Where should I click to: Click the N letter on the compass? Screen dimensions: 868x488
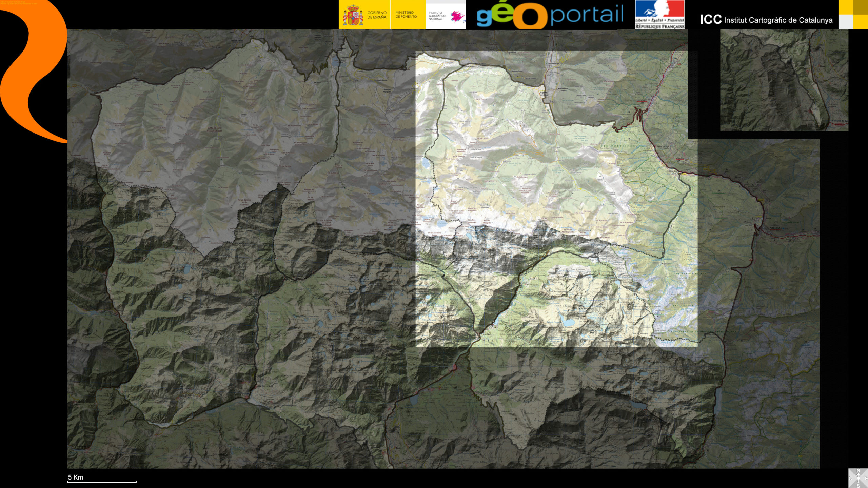click(858, 470)
